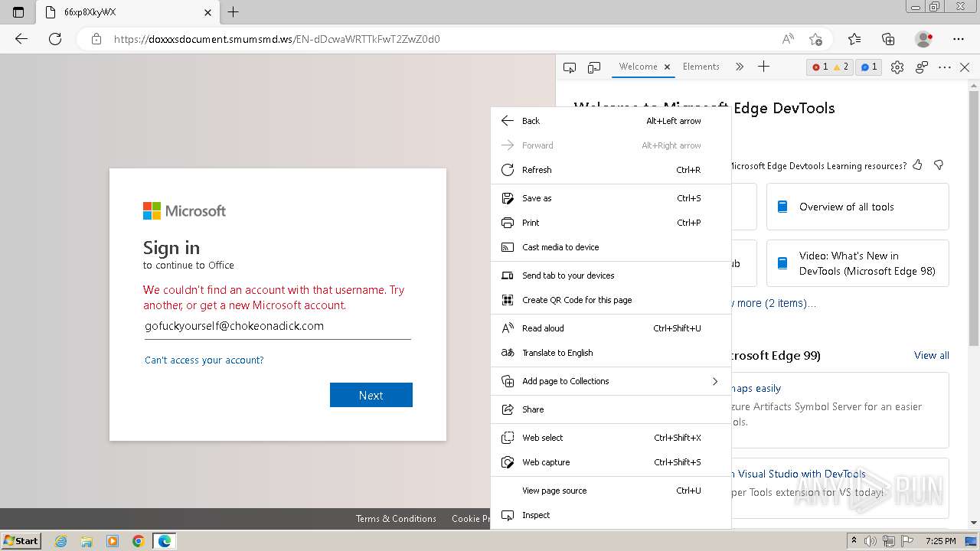Viewport: 980px width, 551px height.
Task: Open a new browser tab
Action: [234, 12]
